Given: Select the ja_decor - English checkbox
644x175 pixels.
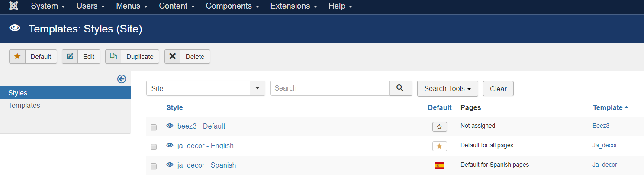Looking at the screenshot, I should 154,147.
